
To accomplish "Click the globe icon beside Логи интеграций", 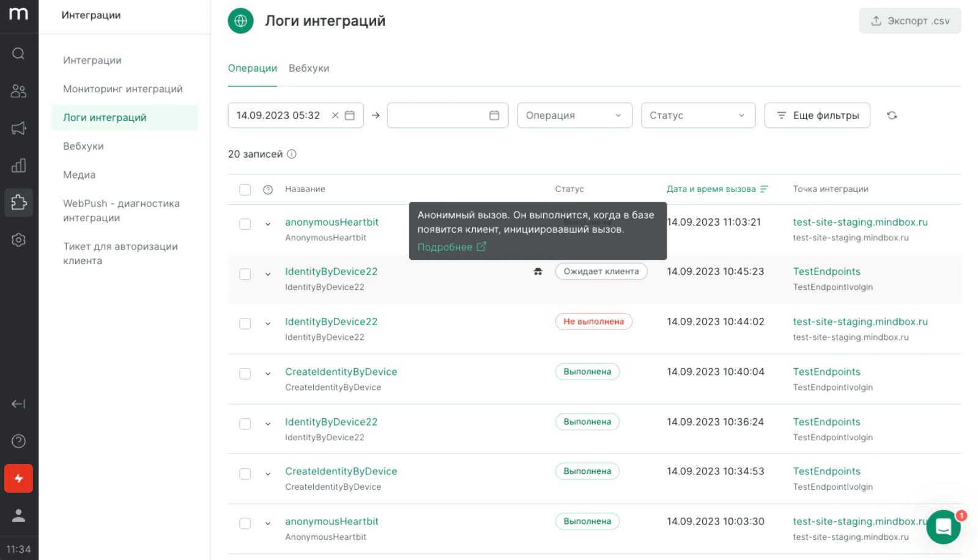I will (241, 21).
